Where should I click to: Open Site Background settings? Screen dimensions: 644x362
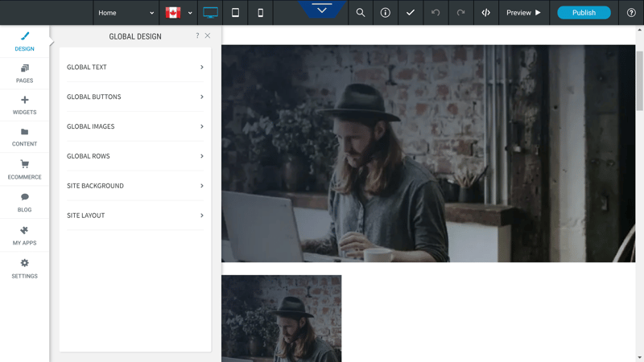coord(135,186)
